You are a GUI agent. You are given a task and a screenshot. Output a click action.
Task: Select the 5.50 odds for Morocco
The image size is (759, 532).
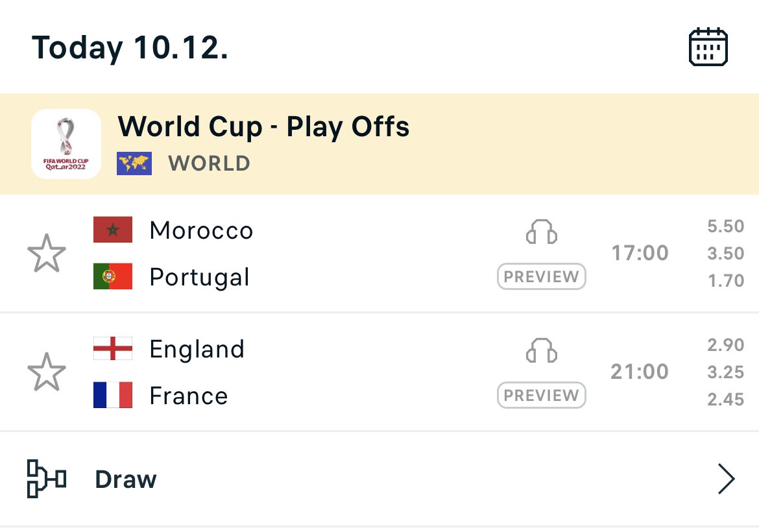(x=725, y=226)
